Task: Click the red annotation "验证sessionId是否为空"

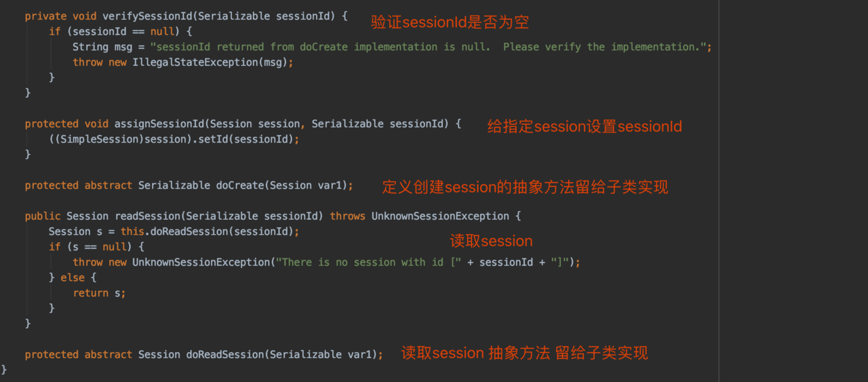Action: pyautogui.click(x=450, y=22)
